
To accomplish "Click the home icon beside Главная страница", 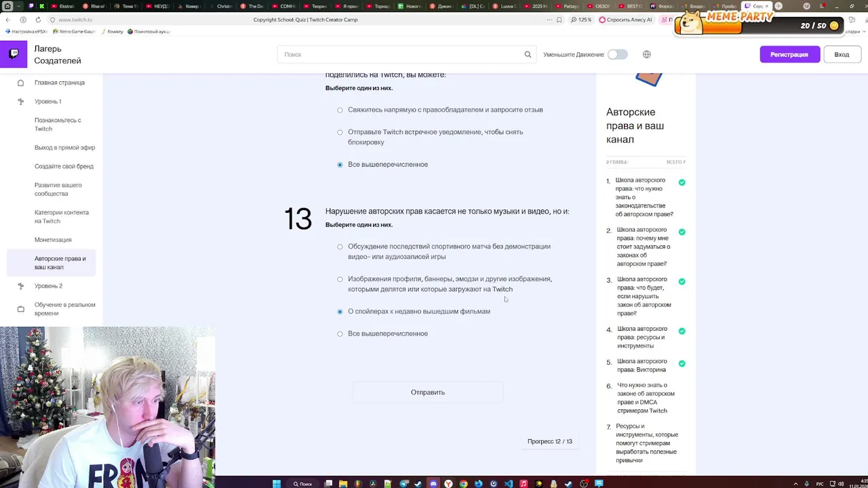I will click(20, 83).
